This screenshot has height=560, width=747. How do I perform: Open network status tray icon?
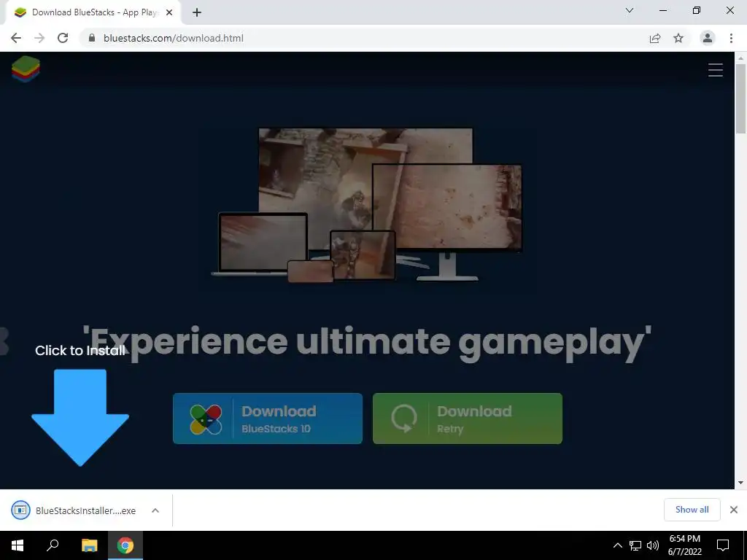pyautogui.click(x=635, y=545)
